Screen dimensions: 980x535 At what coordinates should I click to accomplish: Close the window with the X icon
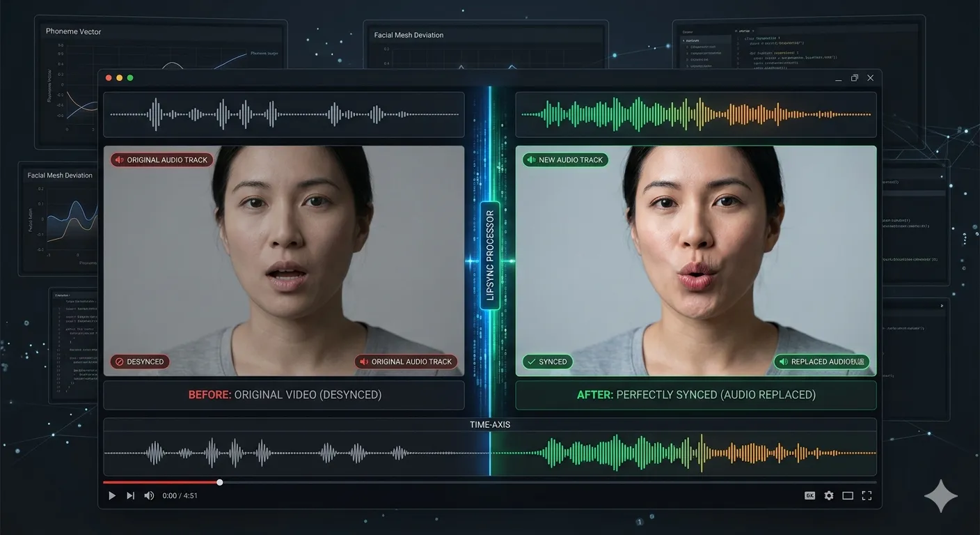870,78
